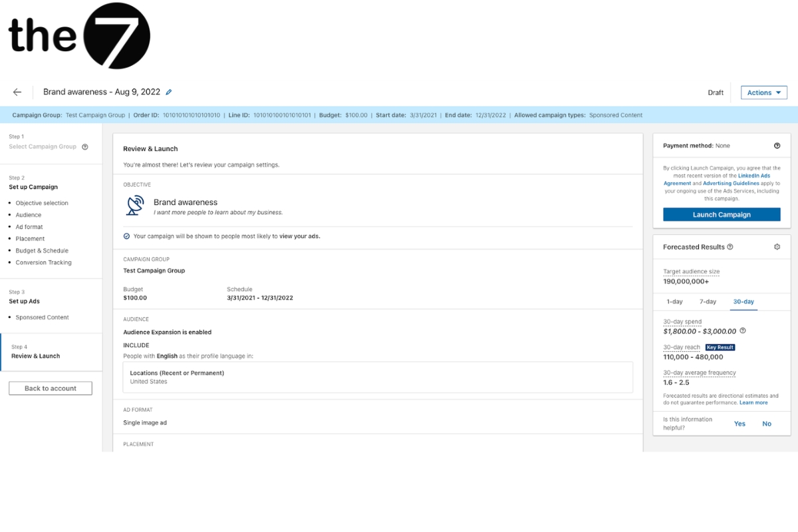
Task: Click the Brand awareness satellite dish icon
Action: (x=135, y=205)
